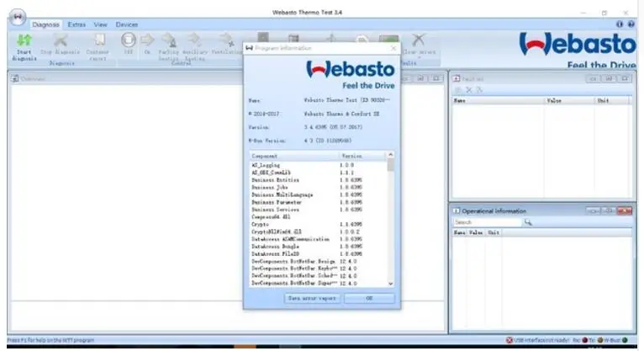The image size is (644, 351).
Task: Select the Business.Entities component row
Action: 319,180
